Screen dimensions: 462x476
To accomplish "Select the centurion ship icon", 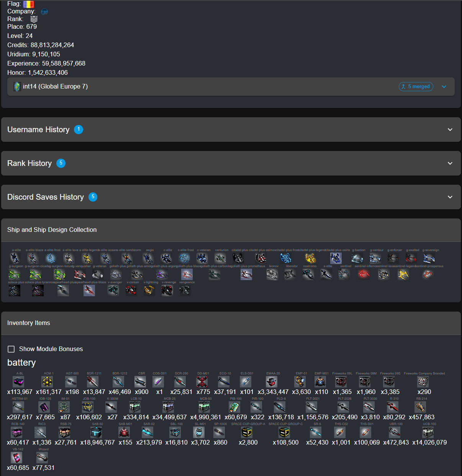I will tap(220, 258).
